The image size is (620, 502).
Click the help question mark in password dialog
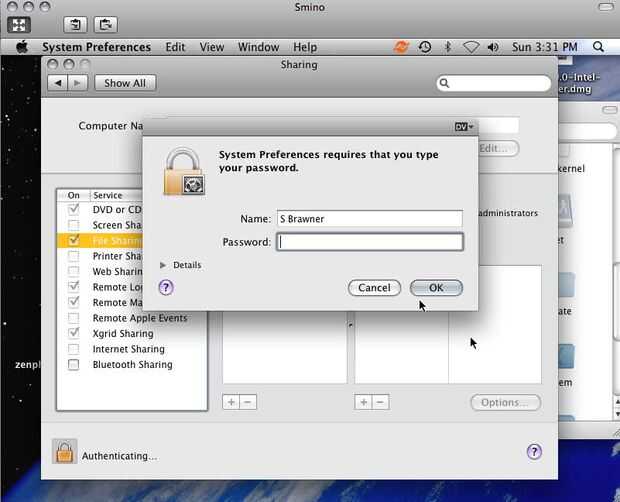[x=166, y=287]
